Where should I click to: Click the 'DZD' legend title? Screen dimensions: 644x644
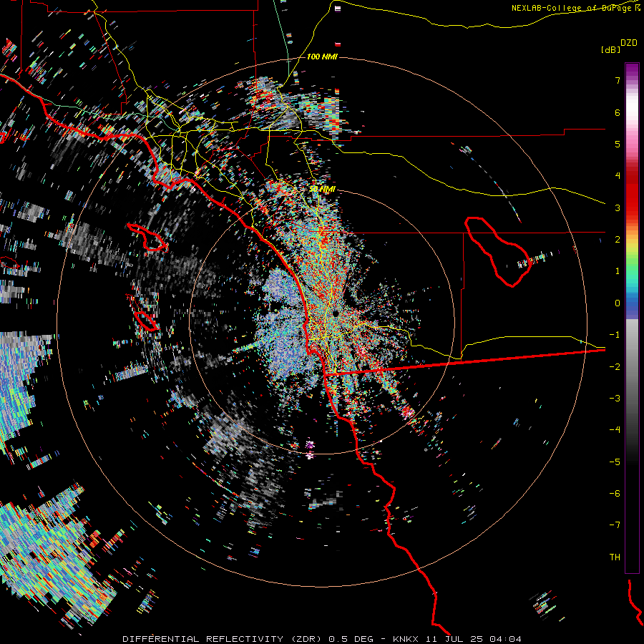click(x=629, y=43)
